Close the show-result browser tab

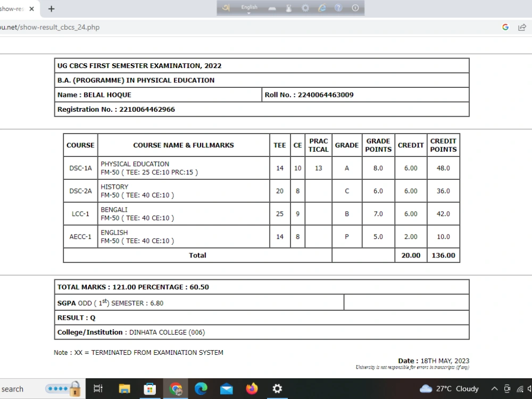click(x=31, y=9)
